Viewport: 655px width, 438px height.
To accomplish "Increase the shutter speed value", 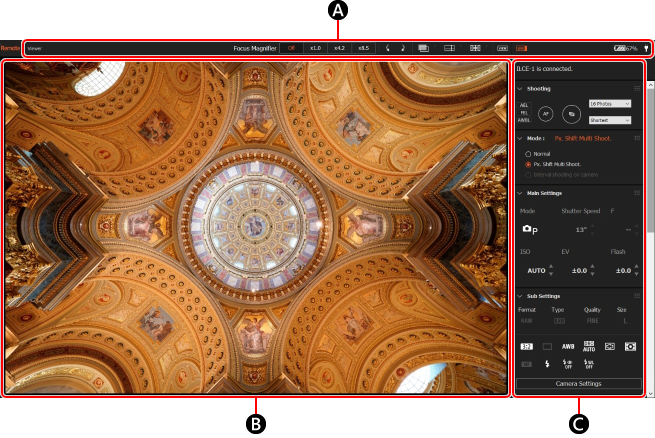I will pos(592,227).
